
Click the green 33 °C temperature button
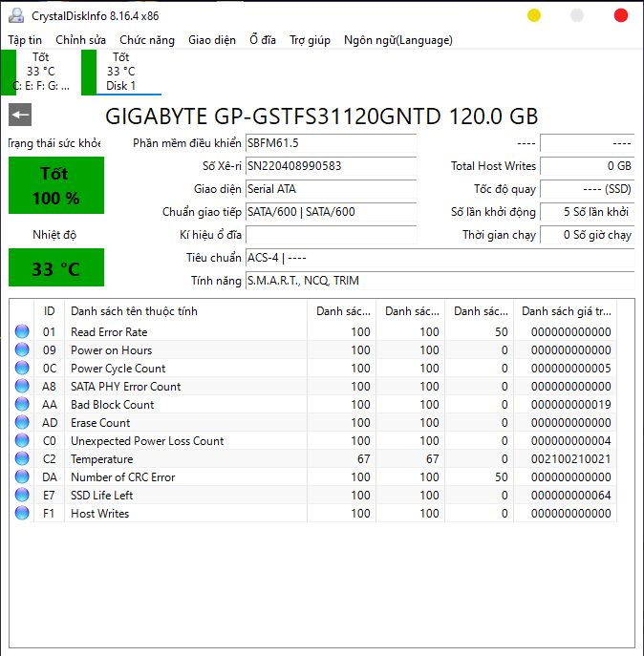pos(55,268)
